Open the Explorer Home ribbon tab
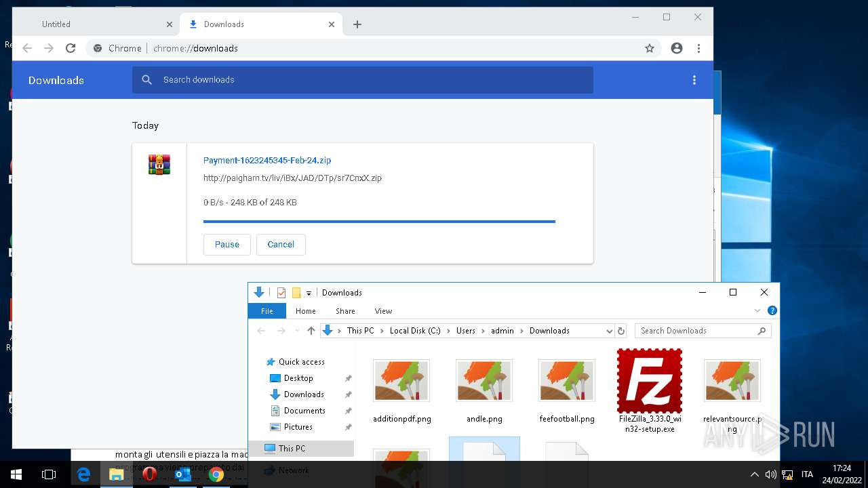This screenshot has width=868, height=488. point(305,311)
